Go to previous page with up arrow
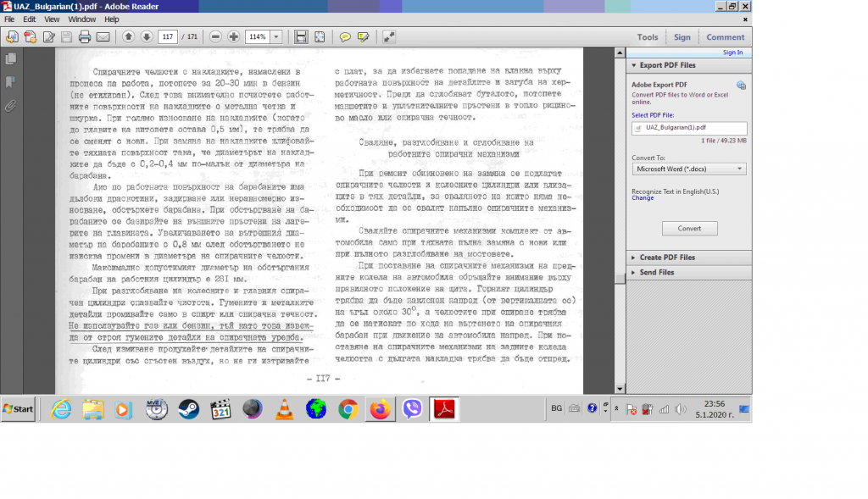The height and width of the screenshot is (499, 868). [129, 37]
